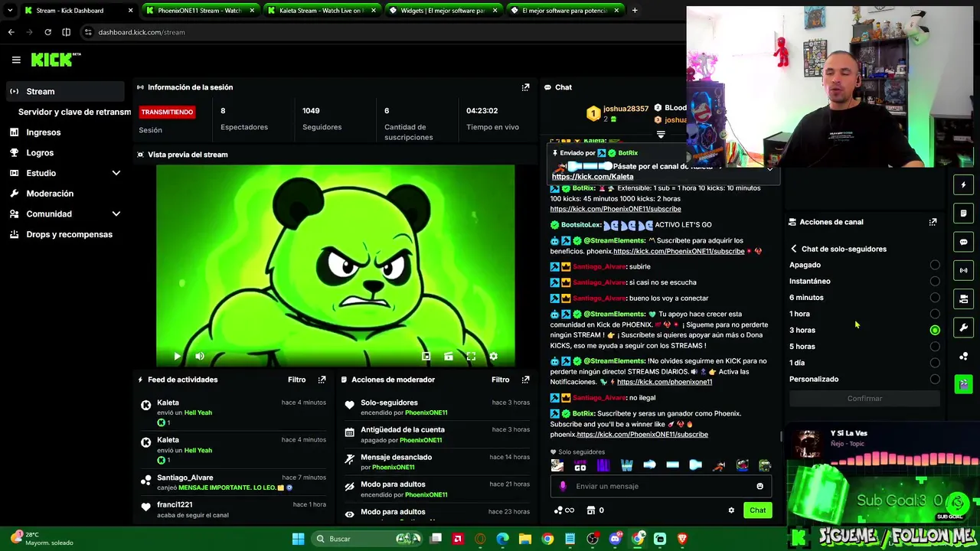The height and width of the screenshot is (551, 980).
Task: Open the pinned kick.com/Kaleta link
Action: [x=593, y=177]
